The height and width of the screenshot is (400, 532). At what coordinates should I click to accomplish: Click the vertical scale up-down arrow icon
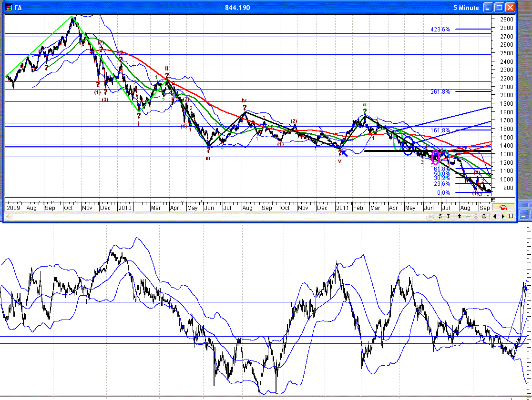[x=460, y=216]
